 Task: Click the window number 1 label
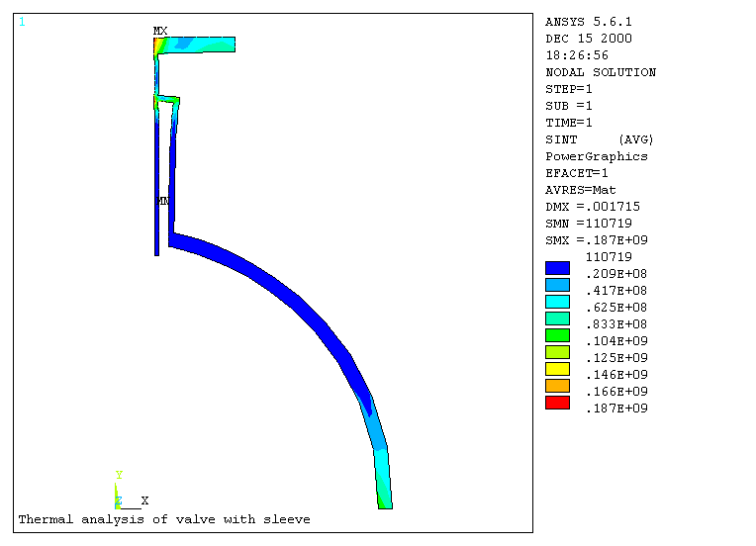pyautogui.click(x=22, y=22)
